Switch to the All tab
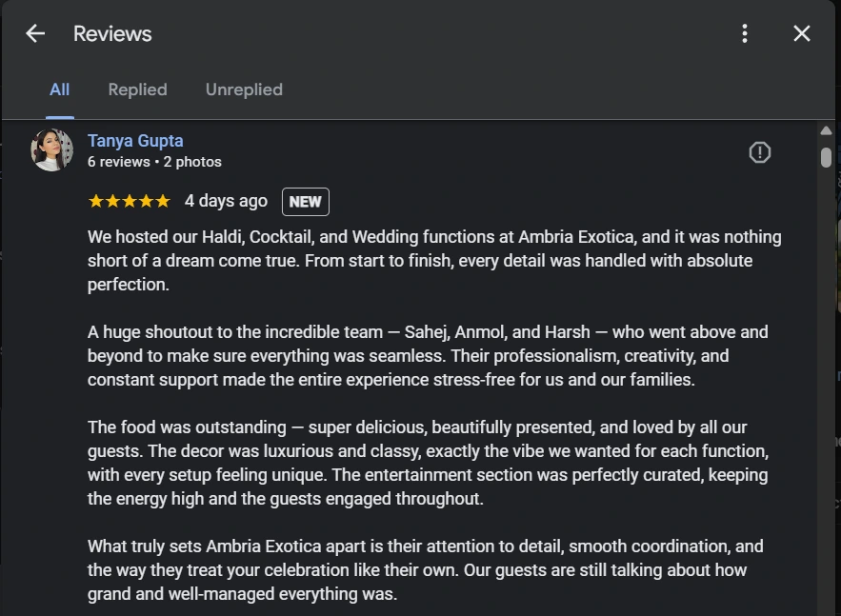This screenshot has width=841, height=616. pyautogui.click(x=59, y=89)
